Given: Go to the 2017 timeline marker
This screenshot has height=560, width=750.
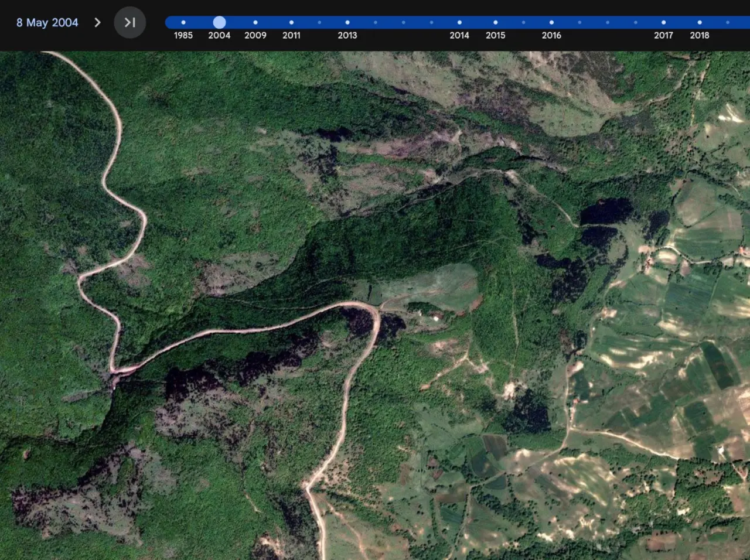Looking at the screenshot, I should coord(663,22).
